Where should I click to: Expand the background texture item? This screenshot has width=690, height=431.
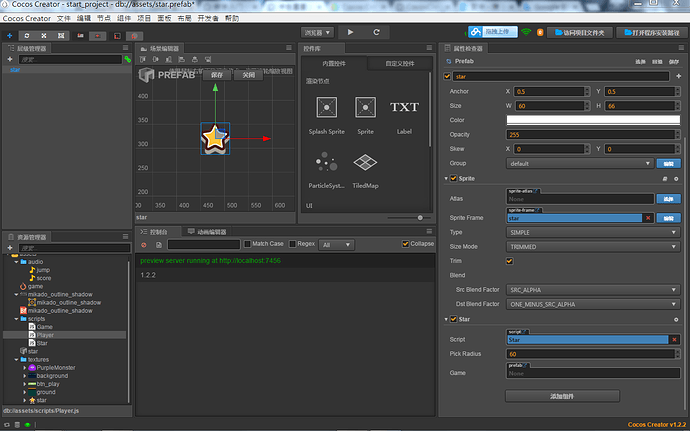[x=25, y=376]
